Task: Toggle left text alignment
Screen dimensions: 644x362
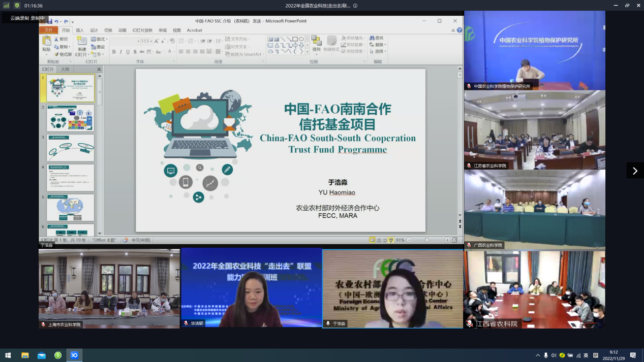Action: (x=181, y=52)
